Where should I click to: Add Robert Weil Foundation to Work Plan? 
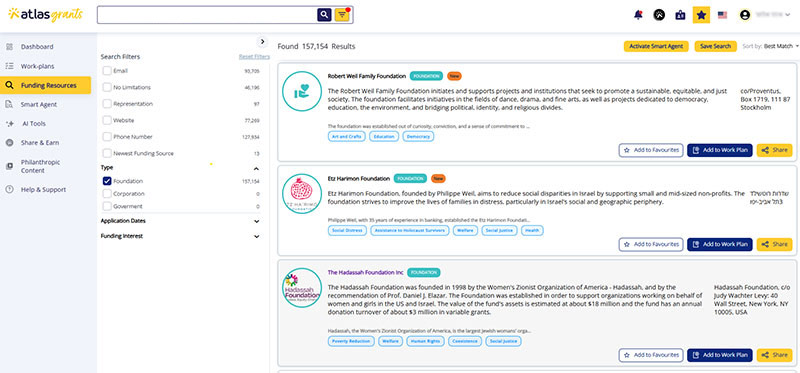click(x=719, y=151)
